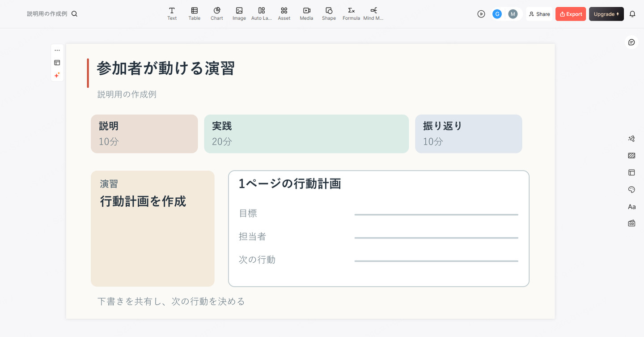Click the 目標 label
The image size is (644, 337).
pyautogui.click(x=248, y=213)
